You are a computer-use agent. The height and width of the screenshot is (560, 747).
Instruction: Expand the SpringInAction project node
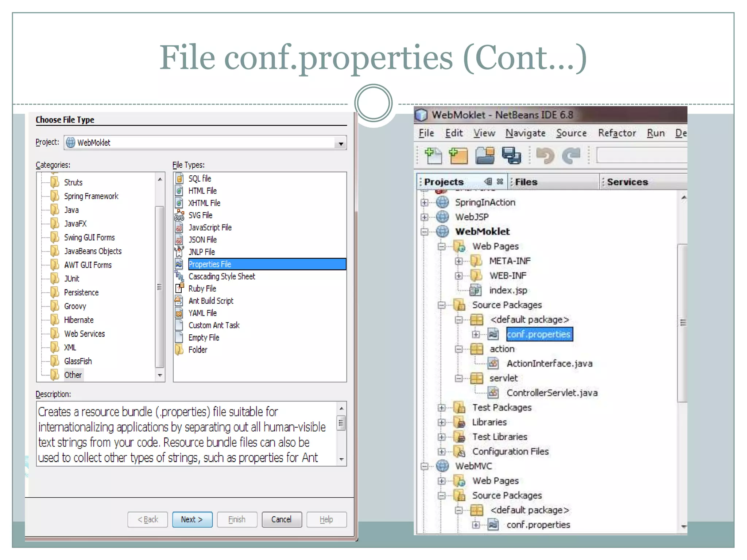(424, 202)
